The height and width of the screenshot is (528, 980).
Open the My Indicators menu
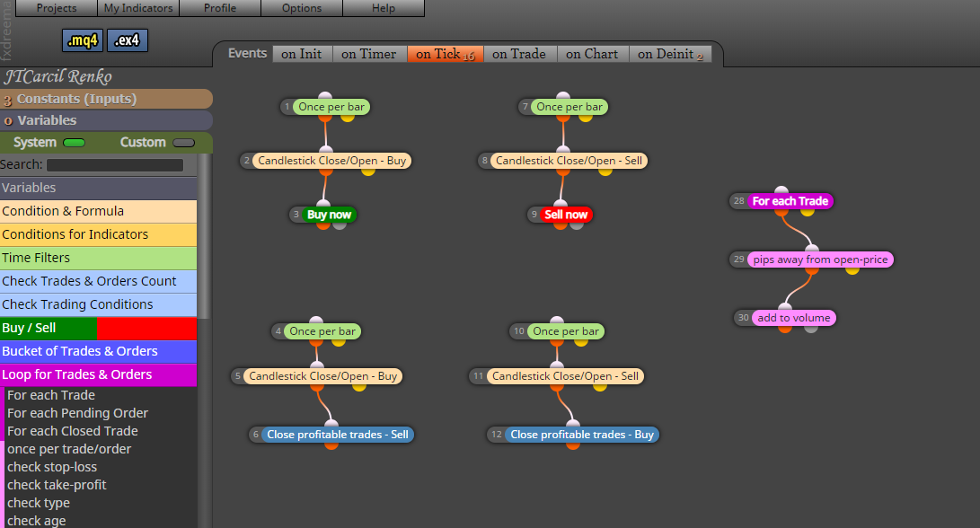click(x=138, y=8)
